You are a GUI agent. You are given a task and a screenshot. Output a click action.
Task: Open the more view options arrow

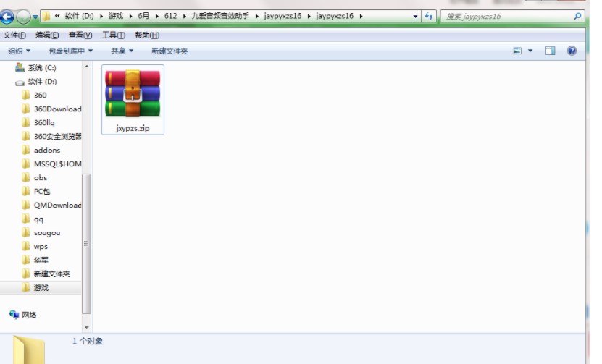point(530,51)
